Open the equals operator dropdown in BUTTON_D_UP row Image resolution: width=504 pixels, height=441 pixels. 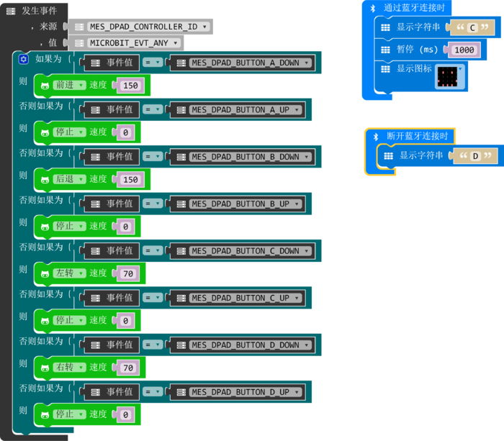(x=153, y=392)
